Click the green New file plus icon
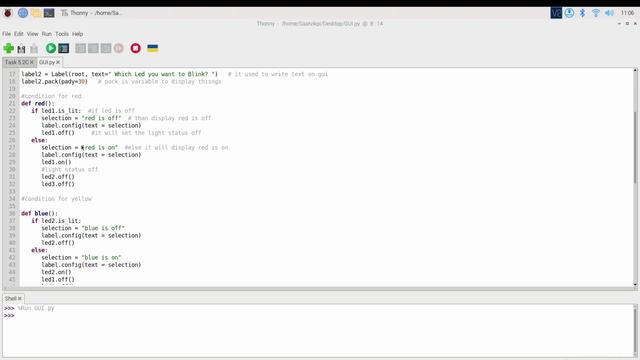This screenshot has height=360, width=640. pos(9,49)
